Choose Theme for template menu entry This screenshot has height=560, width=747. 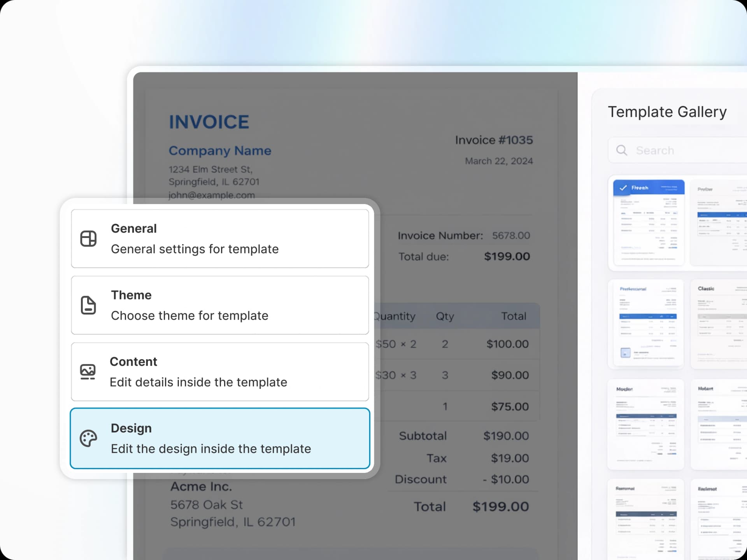pyautogui.click(x=219, y=305)
